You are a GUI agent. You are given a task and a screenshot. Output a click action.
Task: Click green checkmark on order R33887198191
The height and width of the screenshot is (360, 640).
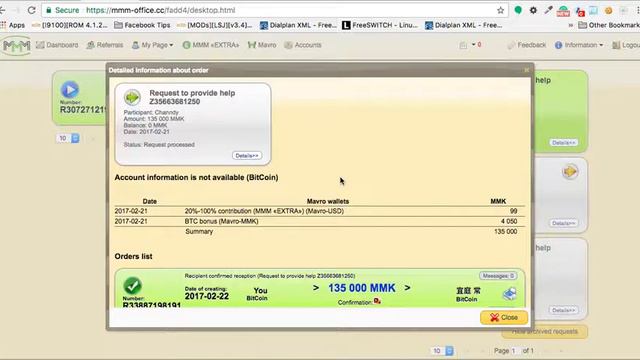point(132,285)
